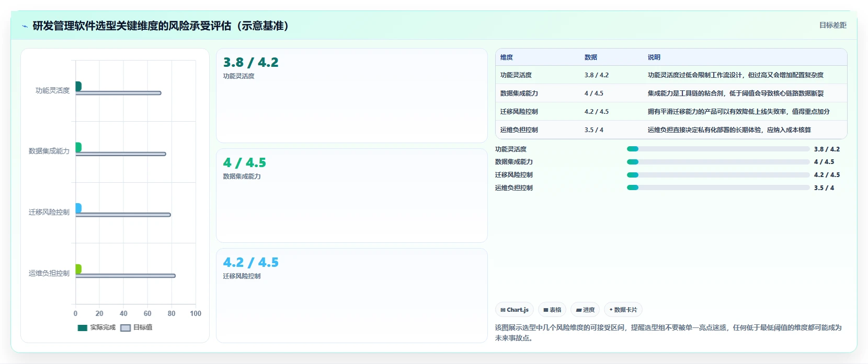Click the 100 tick on chart axis
868x364 pixels.
click(x=196, y=313)
